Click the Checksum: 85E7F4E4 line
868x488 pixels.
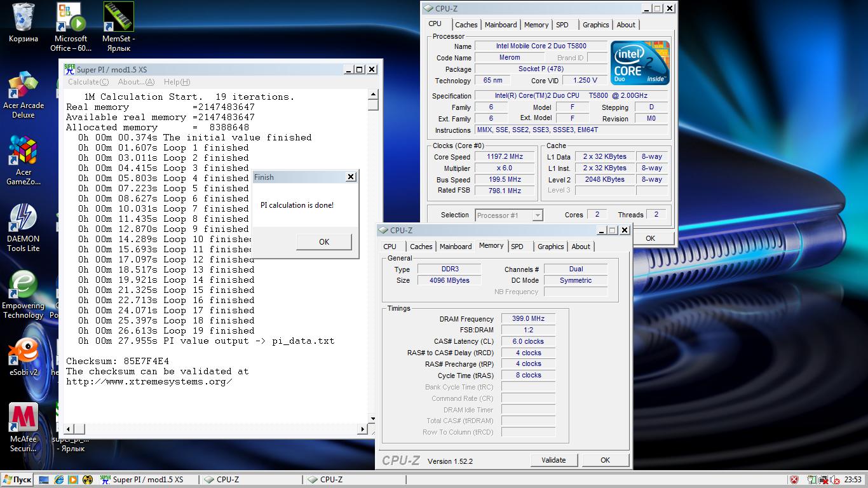tap(118, 361)
